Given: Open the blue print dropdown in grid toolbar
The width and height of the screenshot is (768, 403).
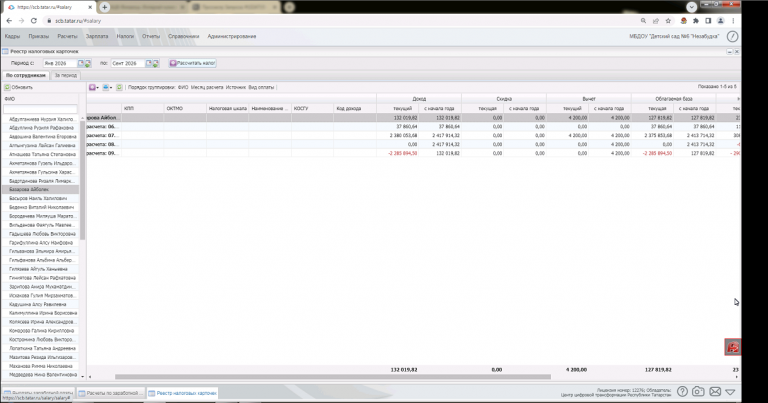Looking at the screenshot, I should [x=107, y=87].
